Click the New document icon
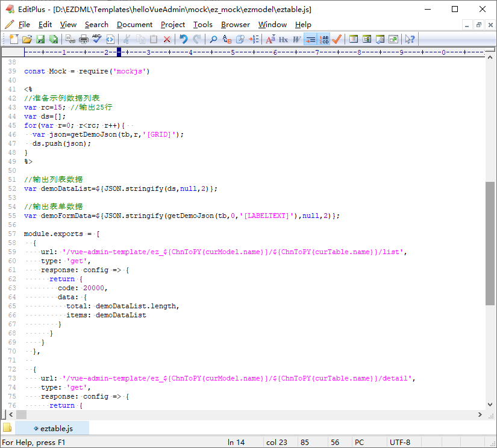 pos(13,39)
